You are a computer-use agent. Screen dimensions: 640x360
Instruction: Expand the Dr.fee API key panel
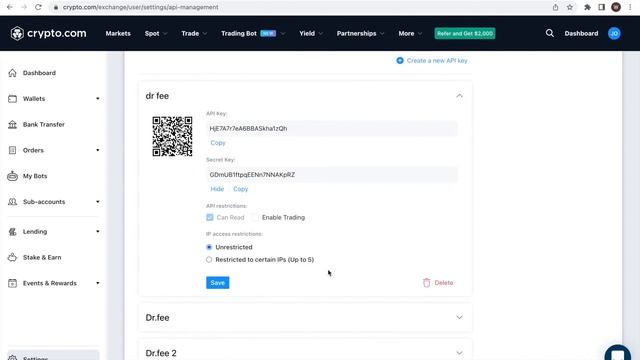(459, 317)
